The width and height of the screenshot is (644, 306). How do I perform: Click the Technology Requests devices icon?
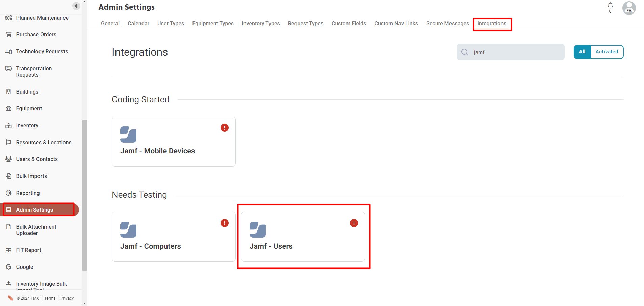[9, 51]
